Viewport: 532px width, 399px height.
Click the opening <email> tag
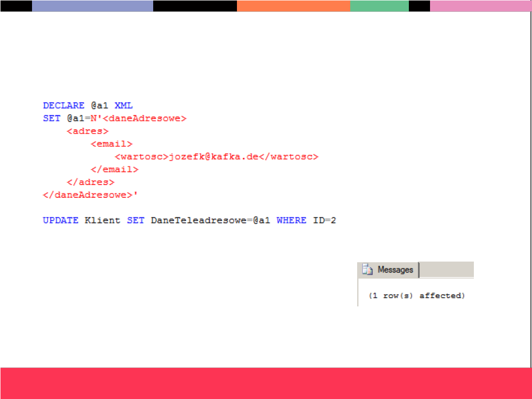(111, 144)
